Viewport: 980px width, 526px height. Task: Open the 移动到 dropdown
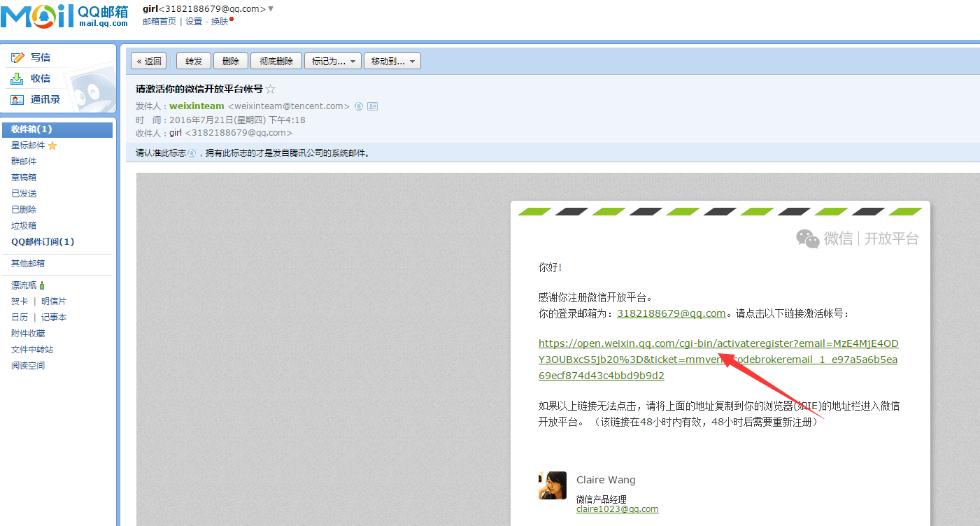click(x=392, y=62)
